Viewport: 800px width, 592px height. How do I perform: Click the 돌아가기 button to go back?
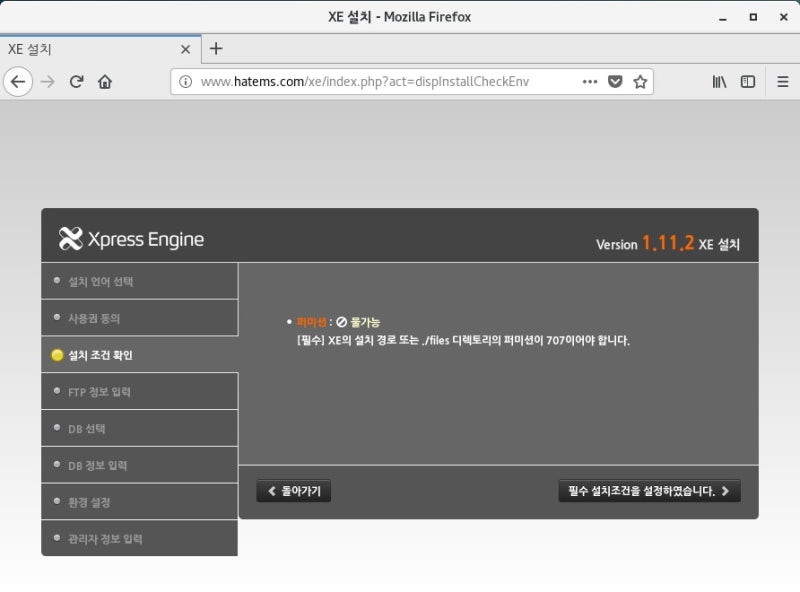tap(295, 491)
